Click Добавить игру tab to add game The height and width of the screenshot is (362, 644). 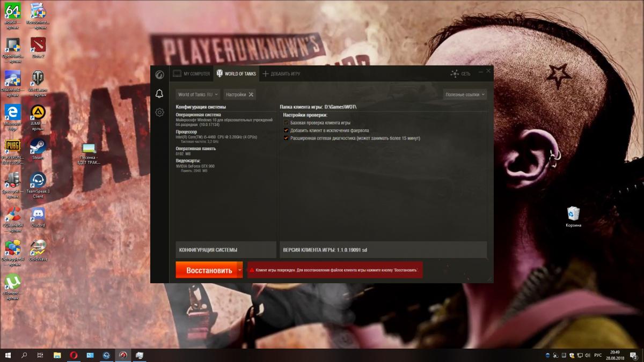pos(281,73)
